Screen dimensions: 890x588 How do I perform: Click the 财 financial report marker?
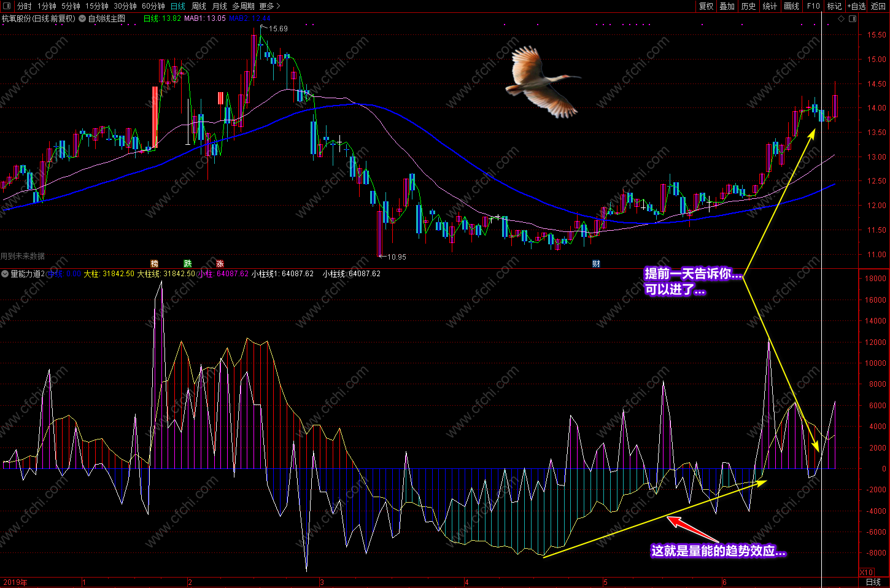(596, 264)
